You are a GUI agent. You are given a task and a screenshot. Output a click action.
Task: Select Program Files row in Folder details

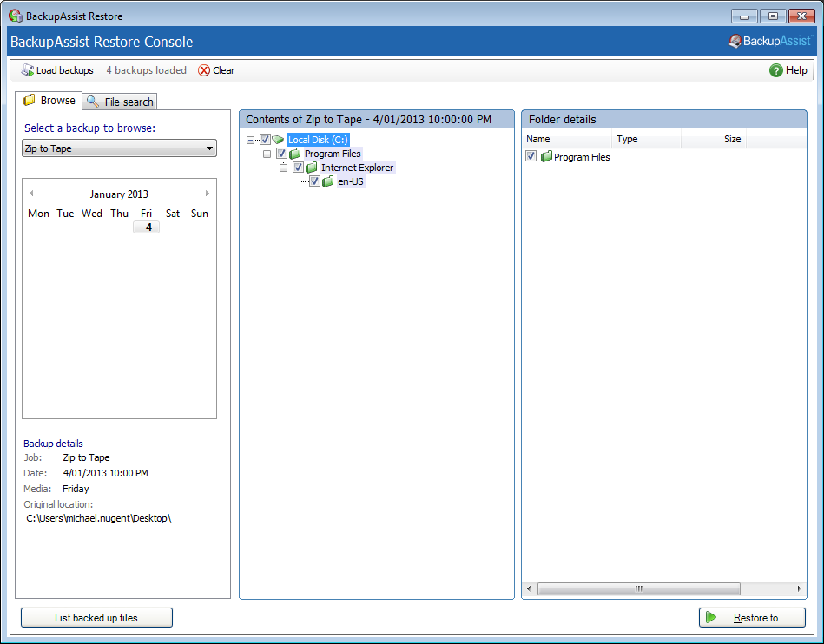tap(582, 157)
